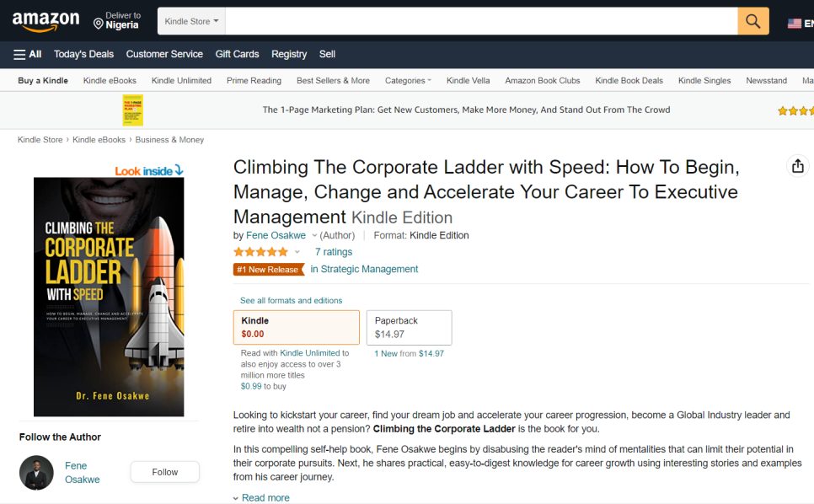Follow the author Fene Osakwe

click(164, 472)
